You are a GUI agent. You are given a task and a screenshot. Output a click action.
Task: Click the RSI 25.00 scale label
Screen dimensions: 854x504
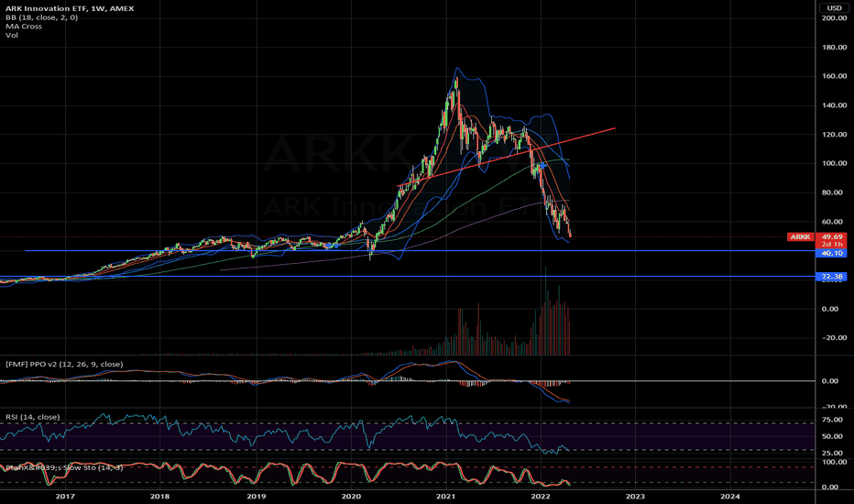click(x=832, y=454)
